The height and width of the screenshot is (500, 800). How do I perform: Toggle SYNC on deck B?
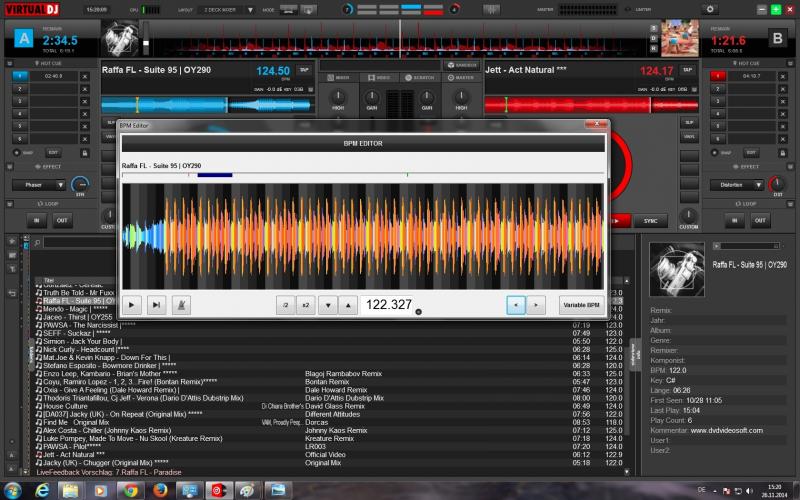tap(651, 220)
